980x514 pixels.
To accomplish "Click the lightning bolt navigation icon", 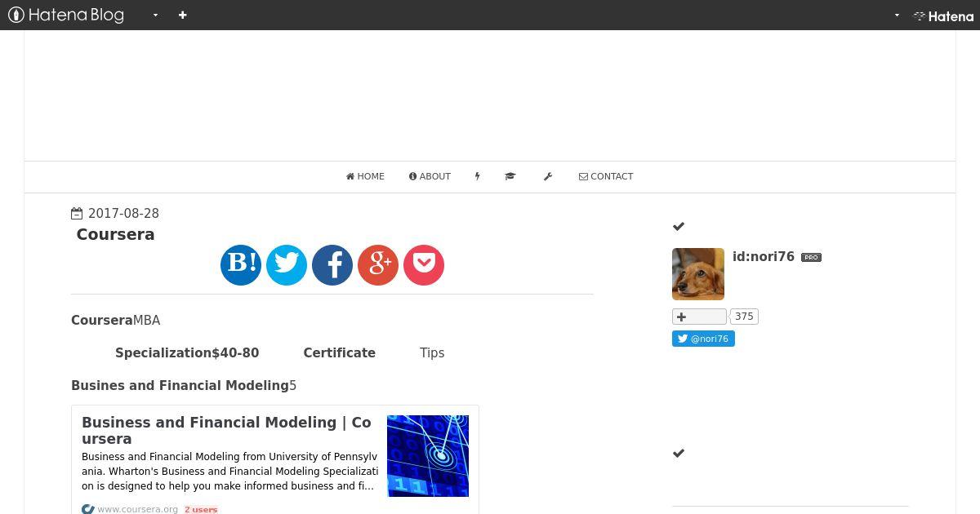I will click(477, 176).
